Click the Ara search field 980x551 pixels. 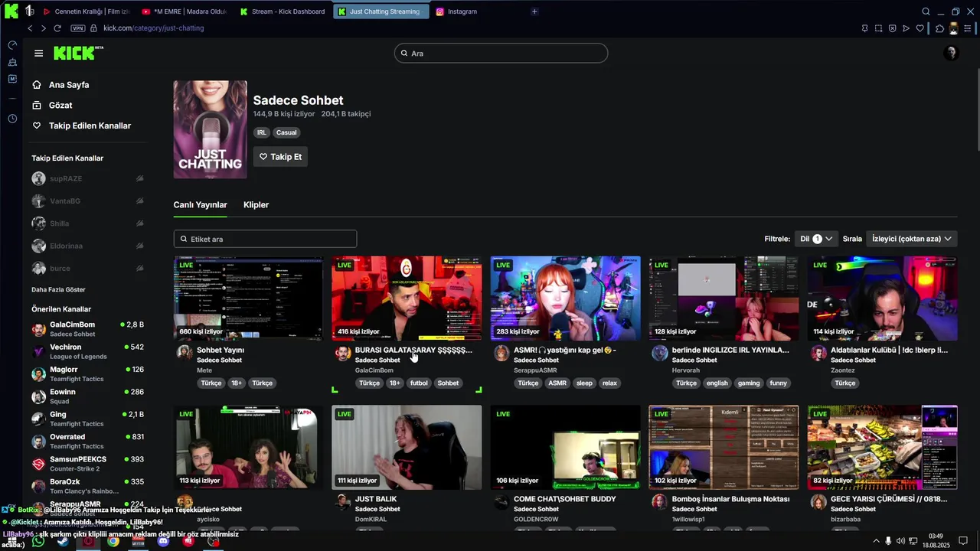click(x=501, y=54)
